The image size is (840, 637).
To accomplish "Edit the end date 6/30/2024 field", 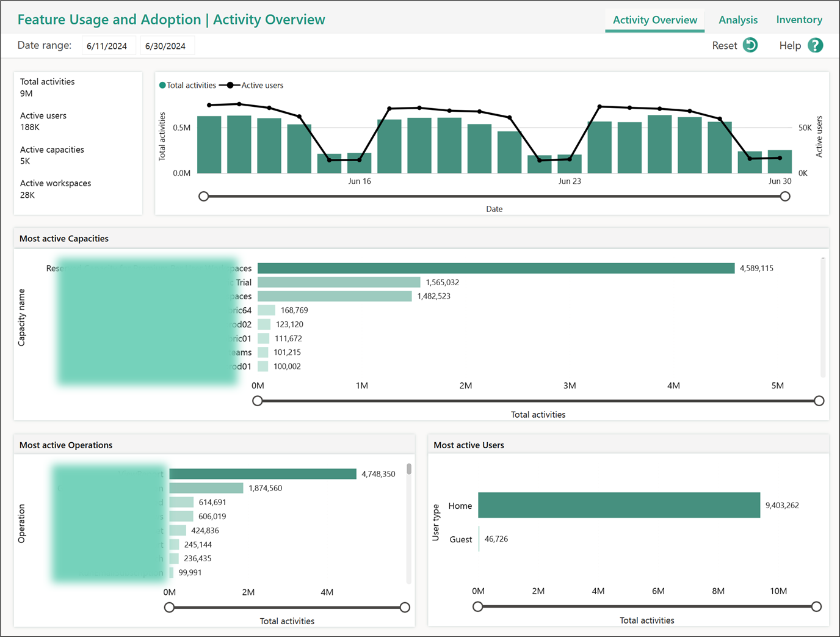I will 167,46.
